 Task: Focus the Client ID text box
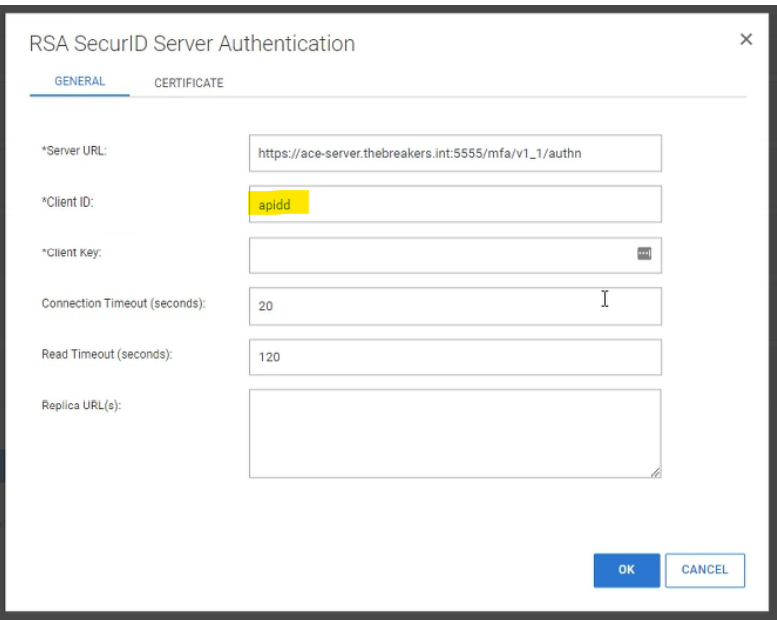(455, 204)
